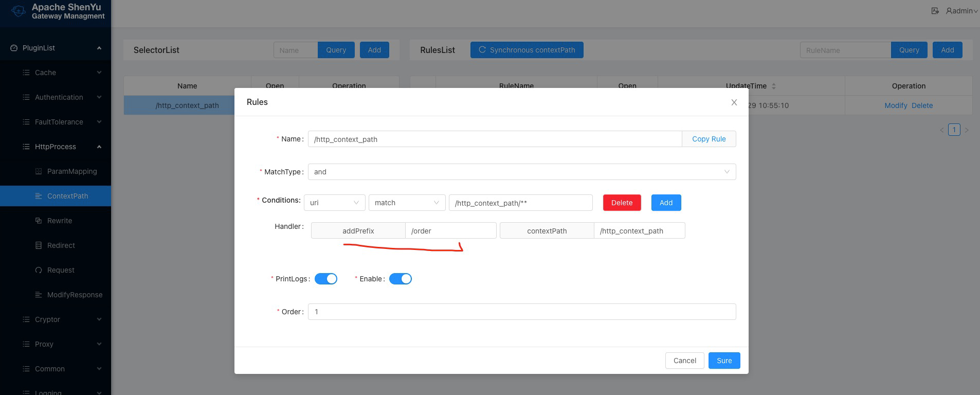Screen dimensions: 980x395
Task: Click the Redirect plugin icon in sidebar
Action: pyautogui.click(x=39, y=245)
